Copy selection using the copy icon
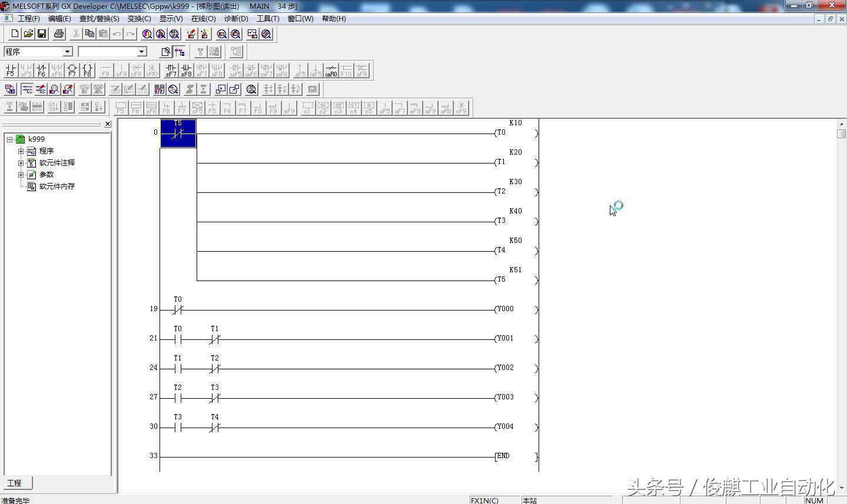The image size is (847, 504). coord(89,34)
